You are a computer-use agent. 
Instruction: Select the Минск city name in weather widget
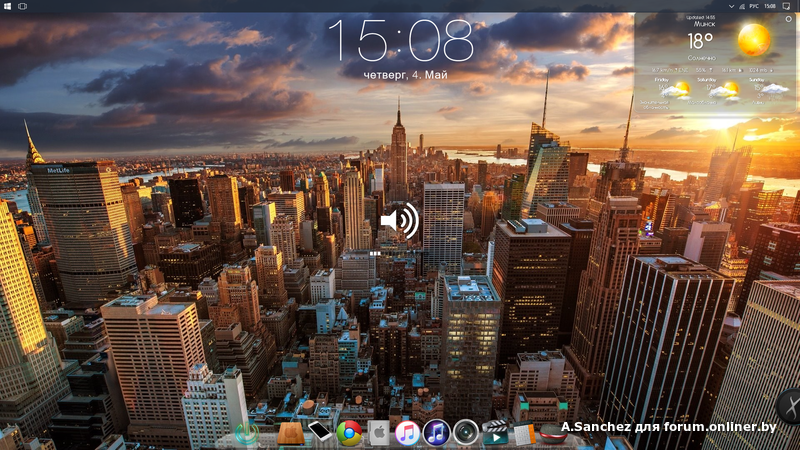coord(704,24)
